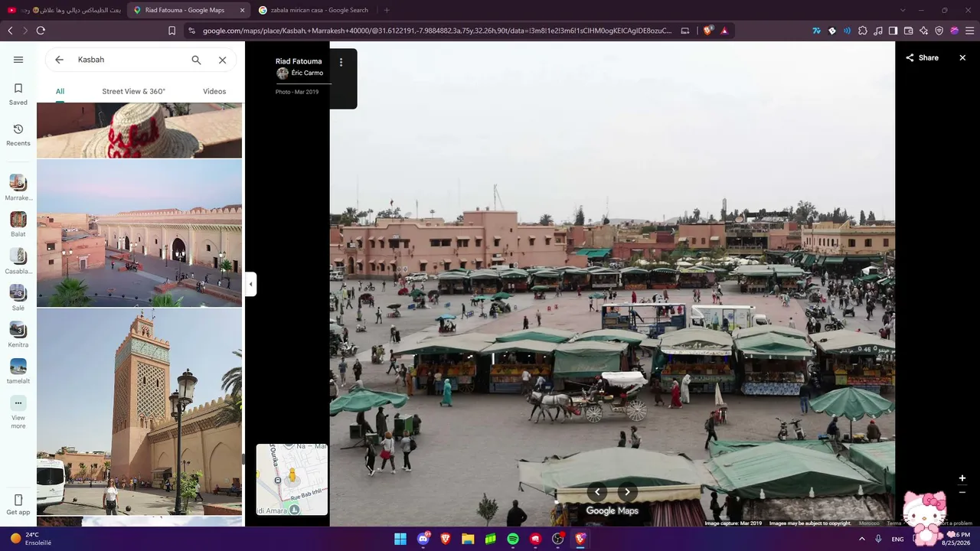980x551 pixels.
Task: Switch to Street View & 360° tab
Action: coord(134,91)
